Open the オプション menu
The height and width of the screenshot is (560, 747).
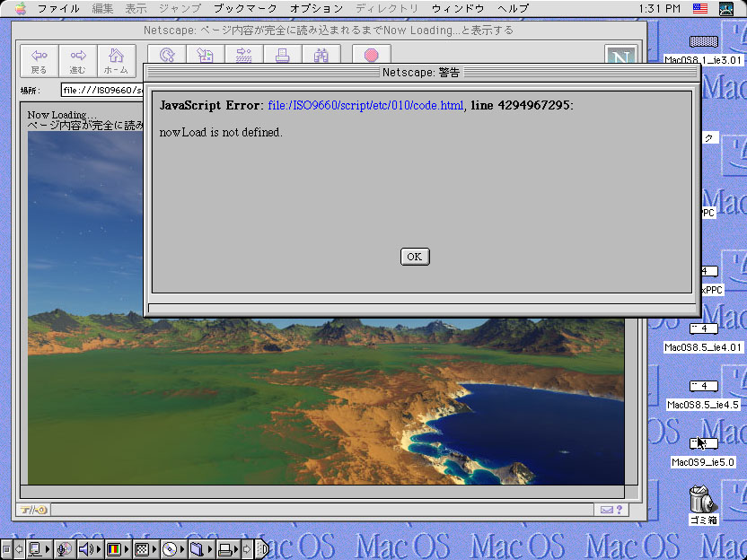point(316,9)
